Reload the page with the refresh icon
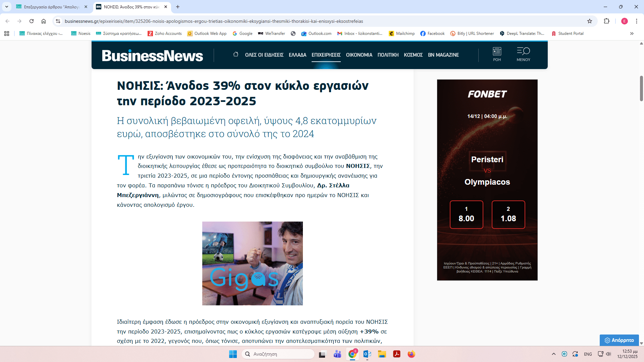Viewport: 644px width, 362px height. (32, 21)
